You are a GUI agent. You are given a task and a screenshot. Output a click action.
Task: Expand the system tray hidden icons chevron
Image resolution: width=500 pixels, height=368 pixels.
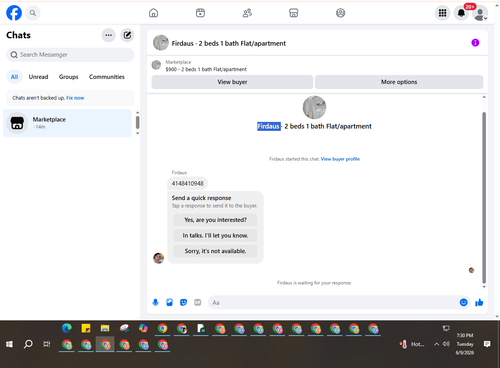pos(436,344)
